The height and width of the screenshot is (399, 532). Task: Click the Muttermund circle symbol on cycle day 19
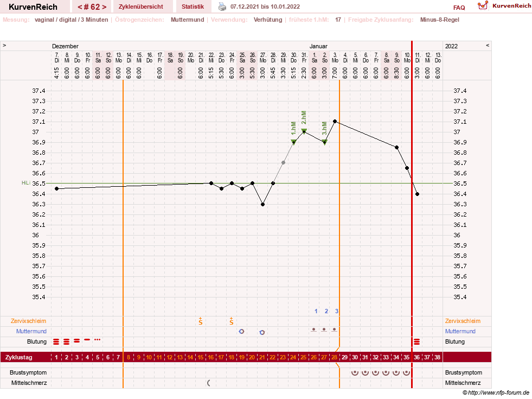pos(241,332)
